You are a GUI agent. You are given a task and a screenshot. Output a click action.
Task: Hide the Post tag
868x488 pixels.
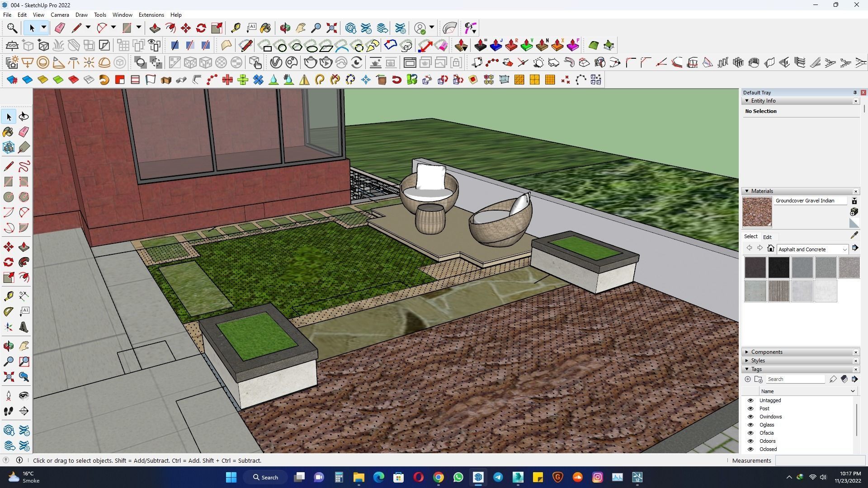(x=750, y=408)
